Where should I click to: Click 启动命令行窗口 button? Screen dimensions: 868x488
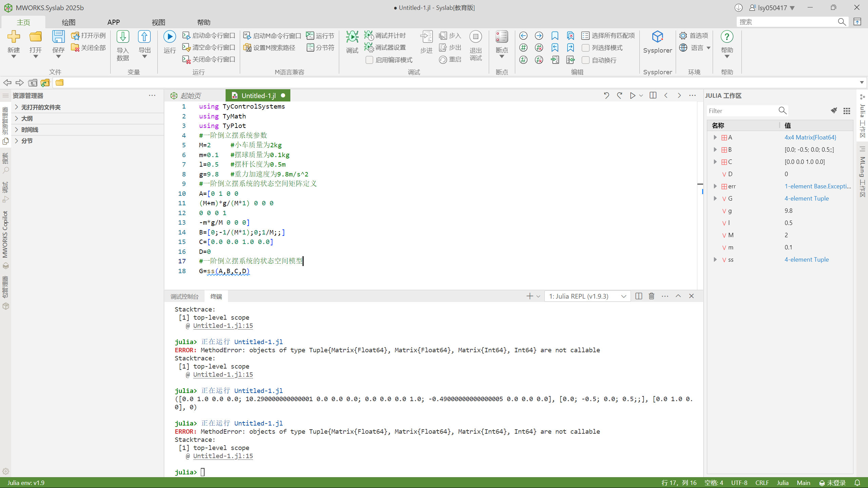(x=209, y=36)
